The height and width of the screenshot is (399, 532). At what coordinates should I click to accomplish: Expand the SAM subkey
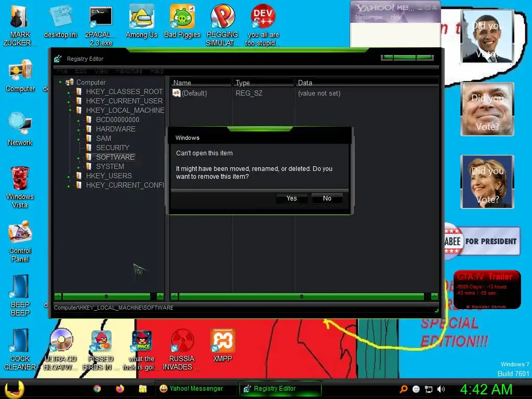click(x=79, y=139)
